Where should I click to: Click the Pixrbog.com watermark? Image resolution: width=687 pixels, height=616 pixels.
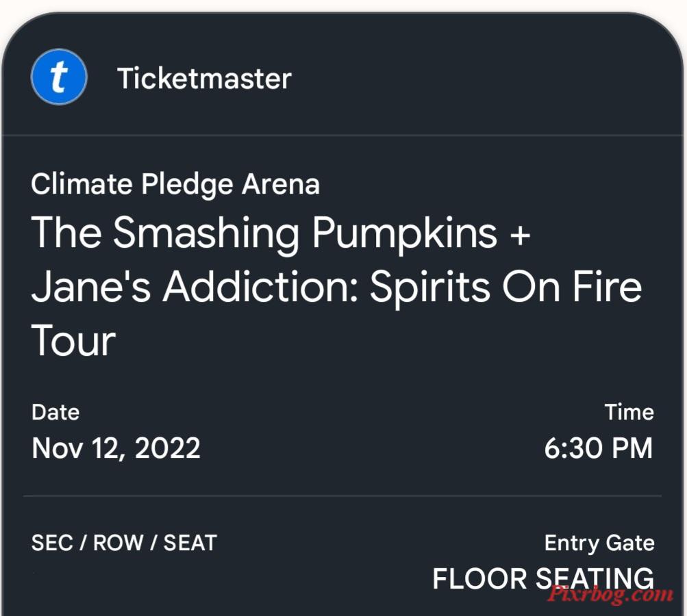click(x=610, y=595)
